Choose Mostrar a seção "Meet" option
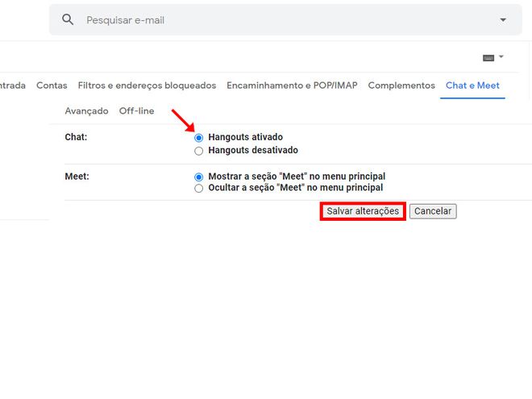The image size is (532, 399). click(199, 177)
